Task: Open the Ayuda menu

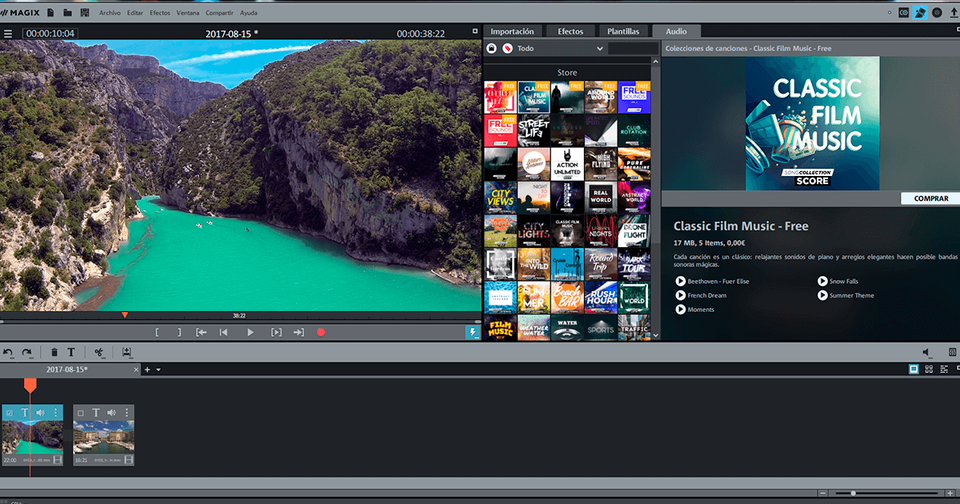Action: 249,13
